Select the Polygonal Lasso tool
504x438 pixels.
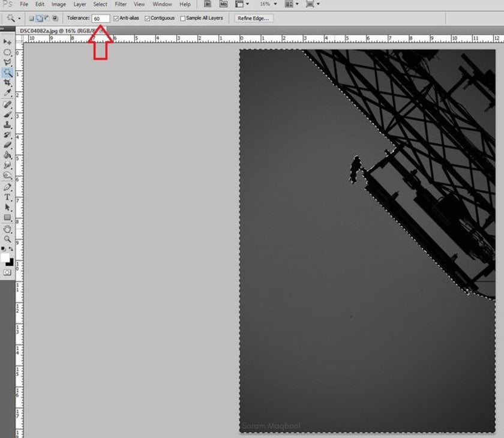7,62
